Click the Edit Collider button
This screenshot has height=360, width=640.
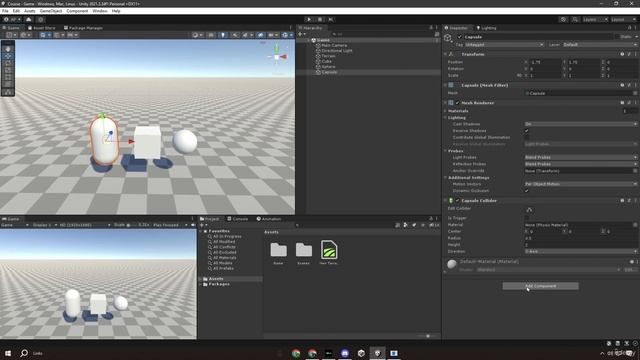pyautogui.click(x=529, y=210)
